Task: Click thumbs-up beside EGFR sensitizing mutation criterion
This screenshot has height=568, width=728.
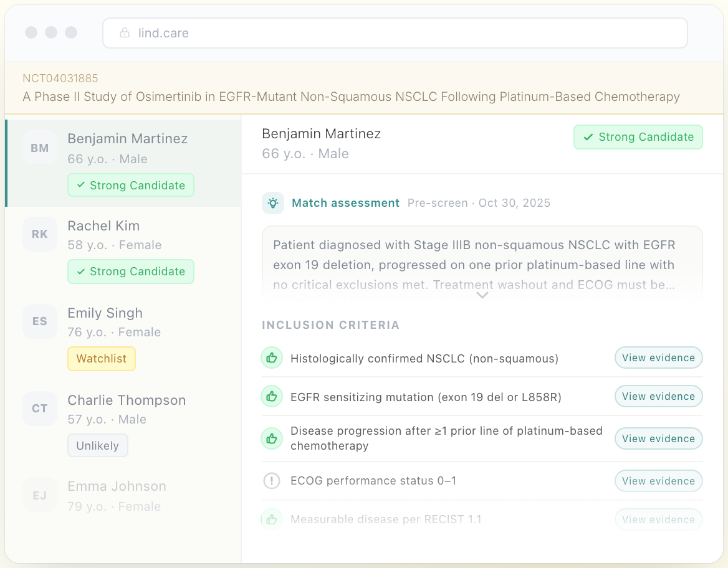Action: [272, 396]
